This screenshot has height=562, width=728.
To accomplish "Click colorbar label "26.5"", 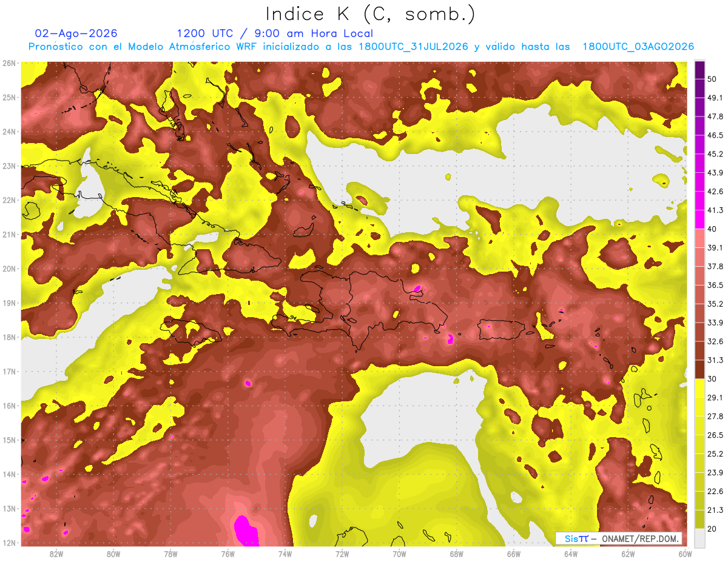I will (x=715, y=435).
